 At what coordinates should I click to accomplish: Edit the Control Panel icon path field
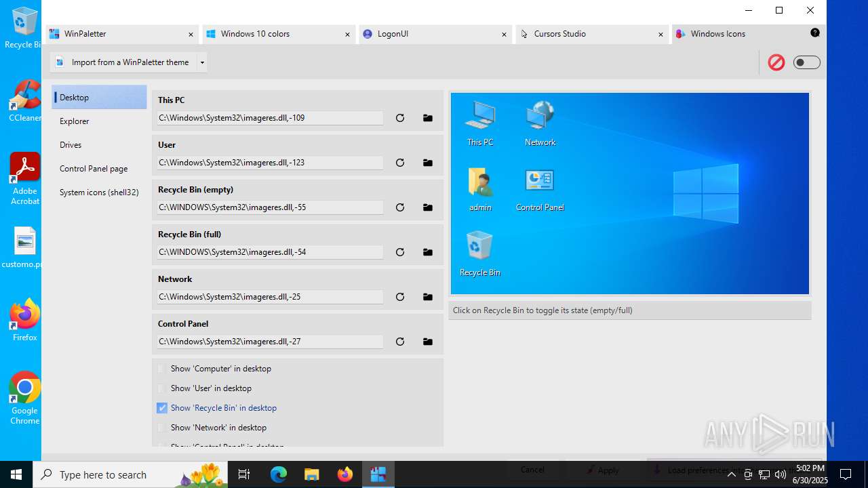[x=270, y=342]
